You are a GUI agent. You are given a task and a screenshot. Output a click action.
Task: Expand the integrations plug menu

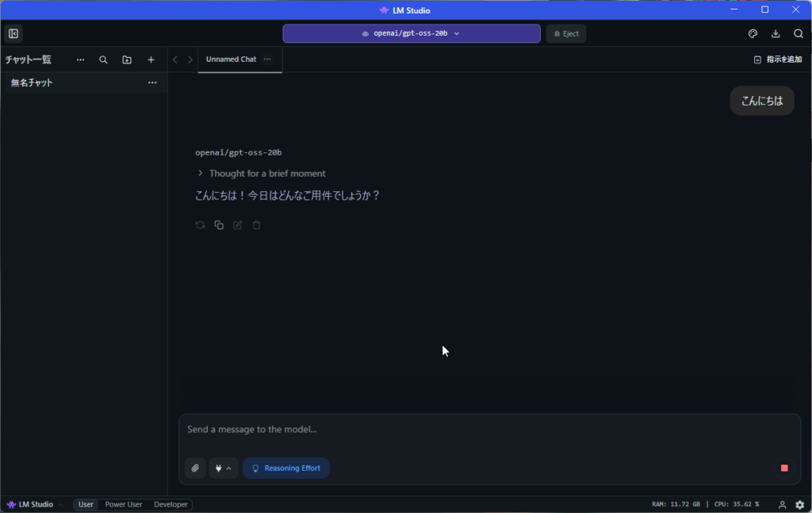tap(224, 468)
